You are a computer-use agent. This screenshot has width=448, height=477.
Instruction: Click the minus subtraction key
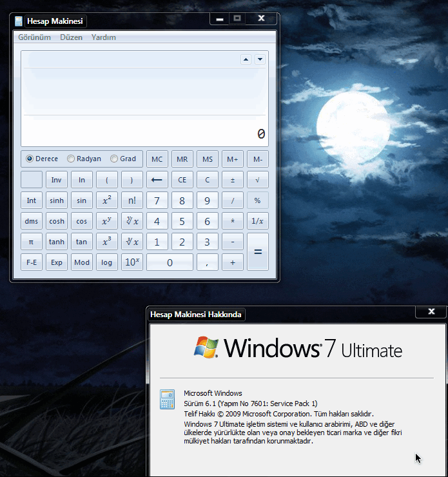(x=233, y=242)
